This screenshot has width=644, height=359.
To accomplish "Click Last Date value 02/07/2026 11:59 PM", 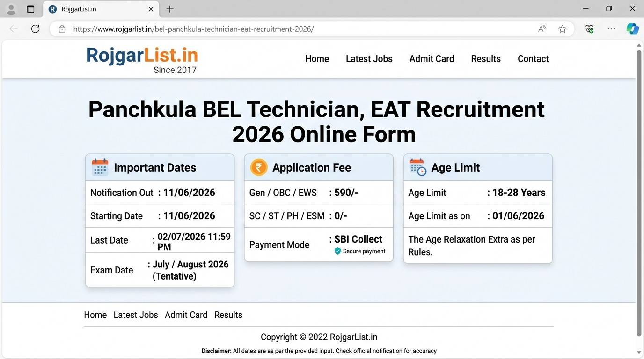I will (194, 242).
